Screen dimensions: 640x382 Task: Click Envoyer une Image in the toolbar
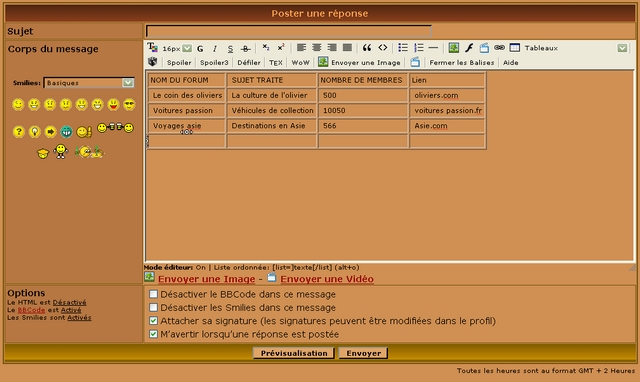[x=360, y=62]
